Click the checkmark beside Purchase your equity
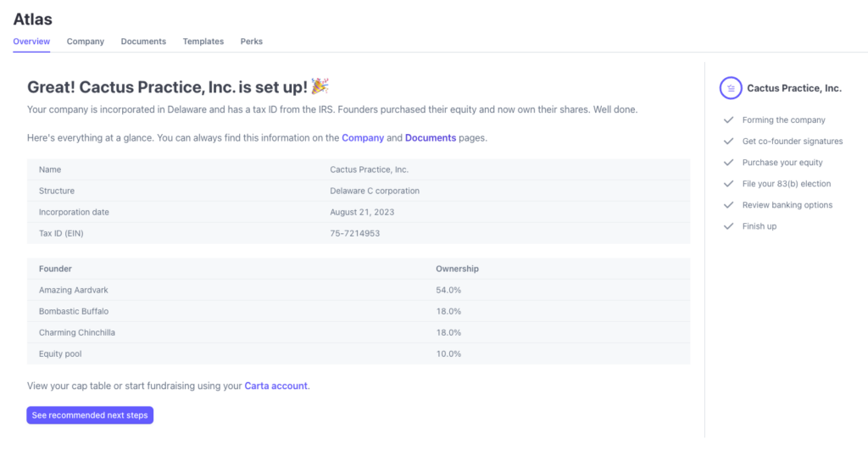This screenshot has width=868, height=450. (x=728, y=163)
